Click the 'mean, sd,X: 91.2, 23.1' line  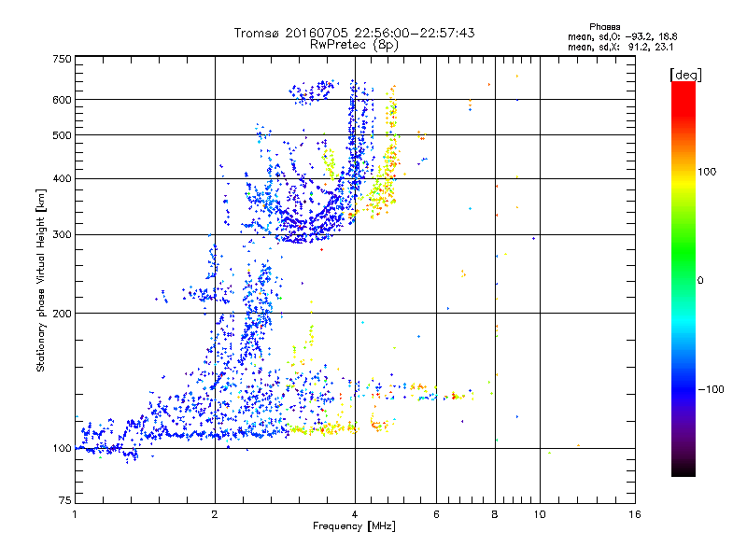620,47
